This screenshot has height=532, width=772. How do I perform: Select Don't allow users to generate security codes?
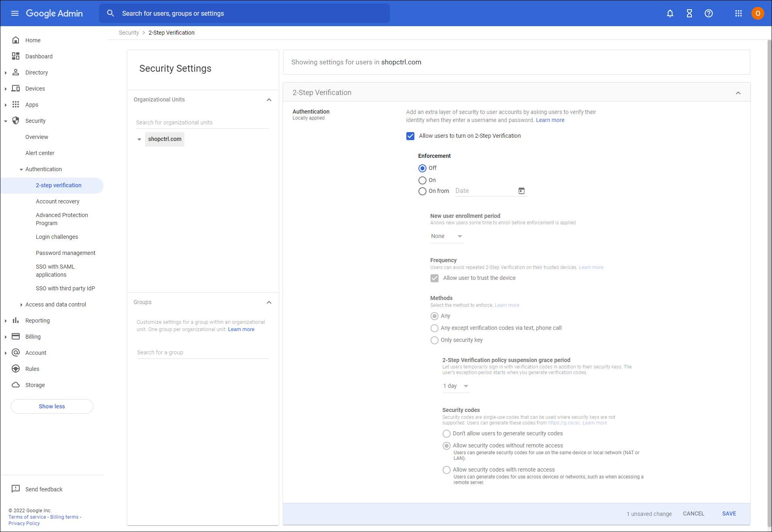[446, 433]
